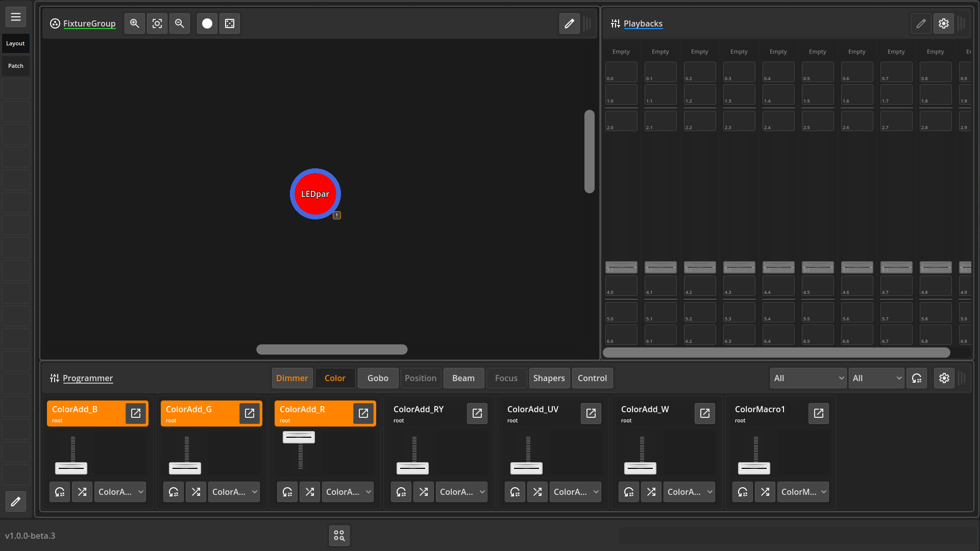Select the LEDpar fixture circle

coord(315,194)
